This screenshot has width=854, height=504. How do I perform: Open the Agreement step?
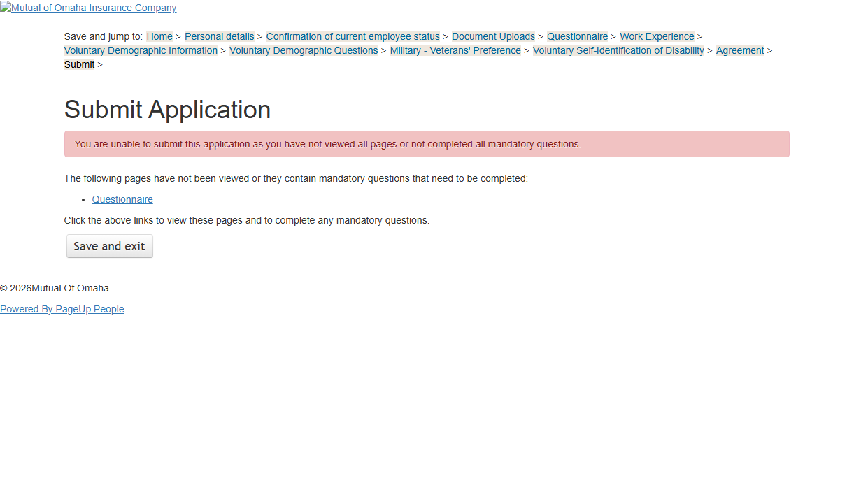(740, 50)
